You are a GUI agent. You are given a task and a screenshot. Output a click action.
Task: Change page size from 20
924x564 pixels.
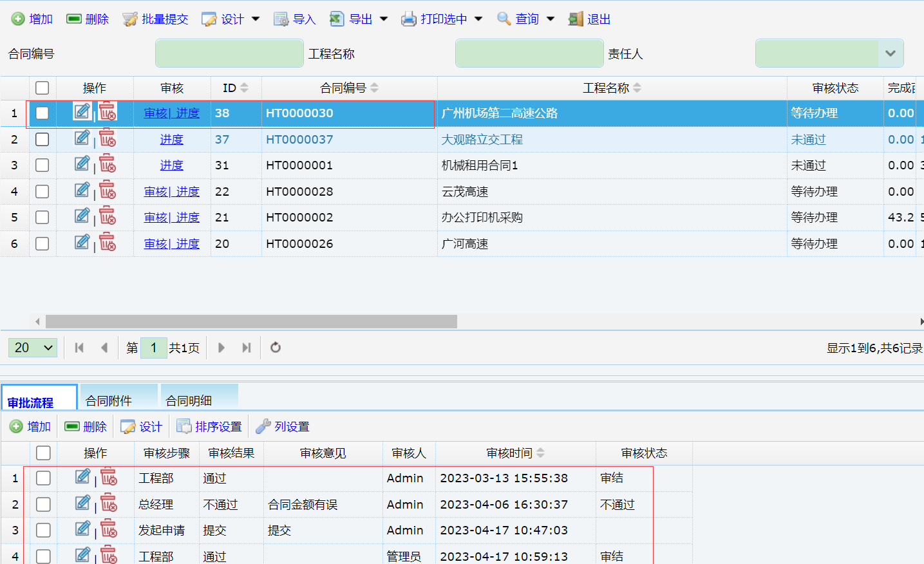(33, 348)
